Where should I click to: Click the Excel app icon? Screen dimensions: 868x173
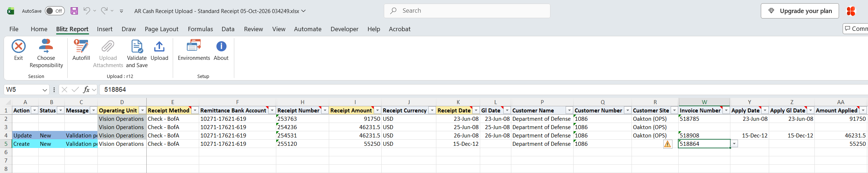click(11, 11)
